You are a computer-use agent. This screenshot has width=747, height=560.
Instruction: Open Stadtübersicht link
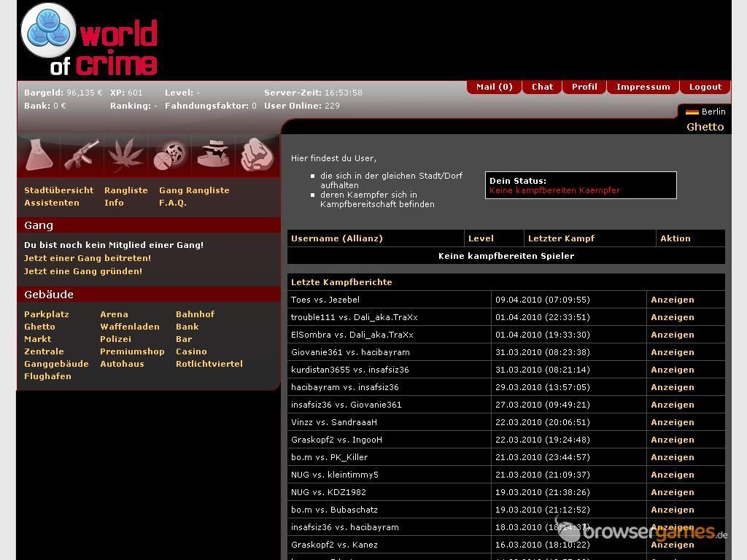[x=58, y=190]
